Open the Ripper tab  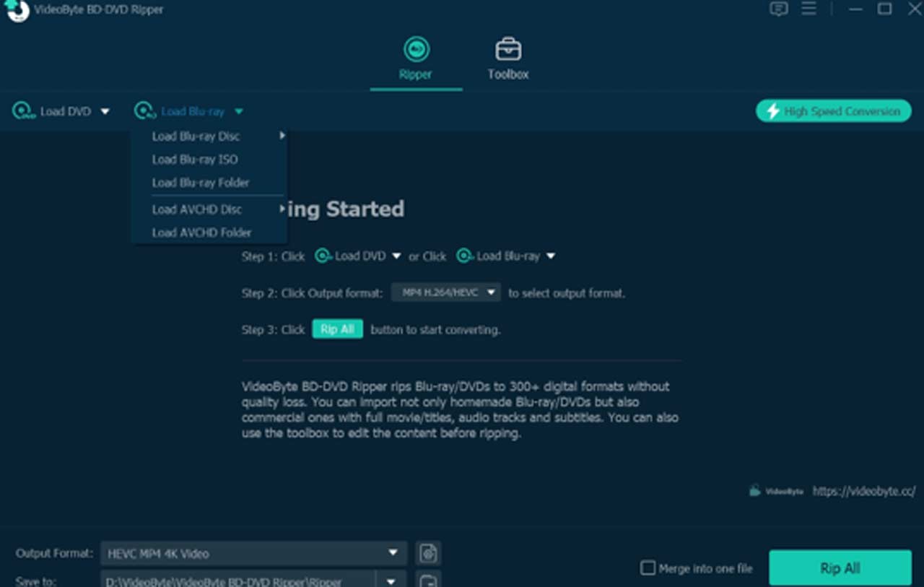tap(416, 59)
